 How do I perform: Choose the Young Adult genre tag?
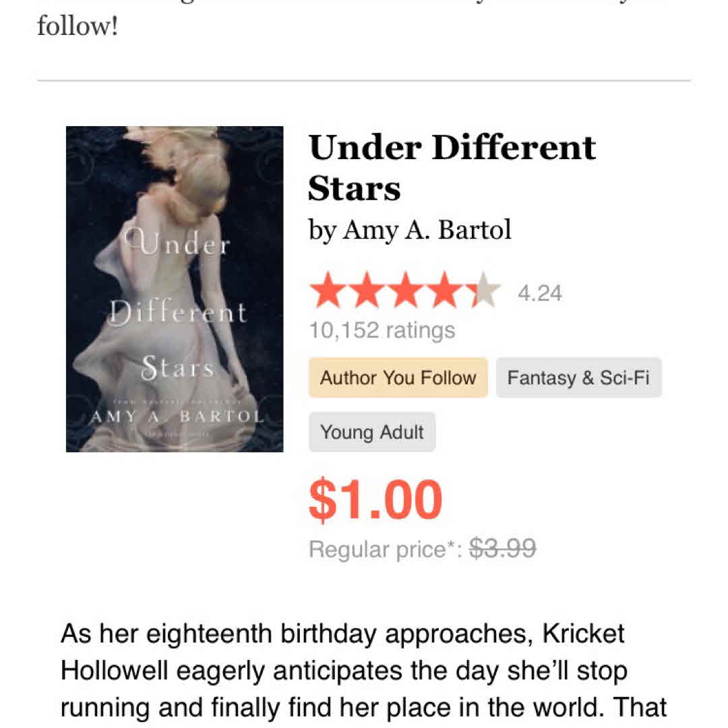click(x=372, y=432)
